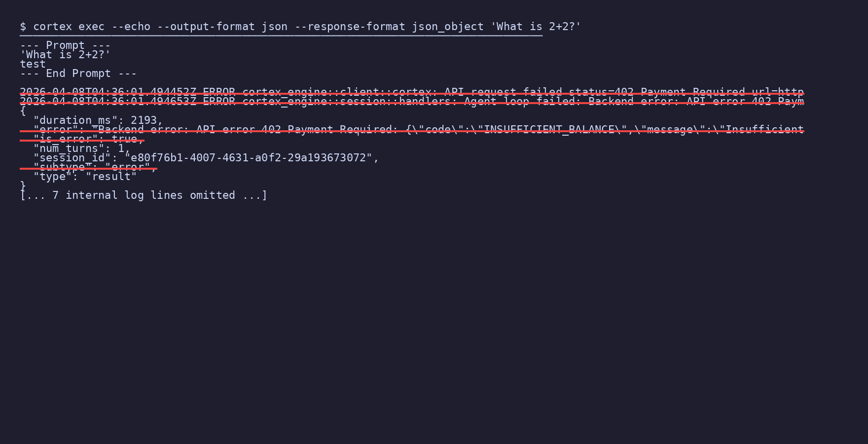Click the '--echo' flag in command
868x444 pixels.
pos(131,27)
